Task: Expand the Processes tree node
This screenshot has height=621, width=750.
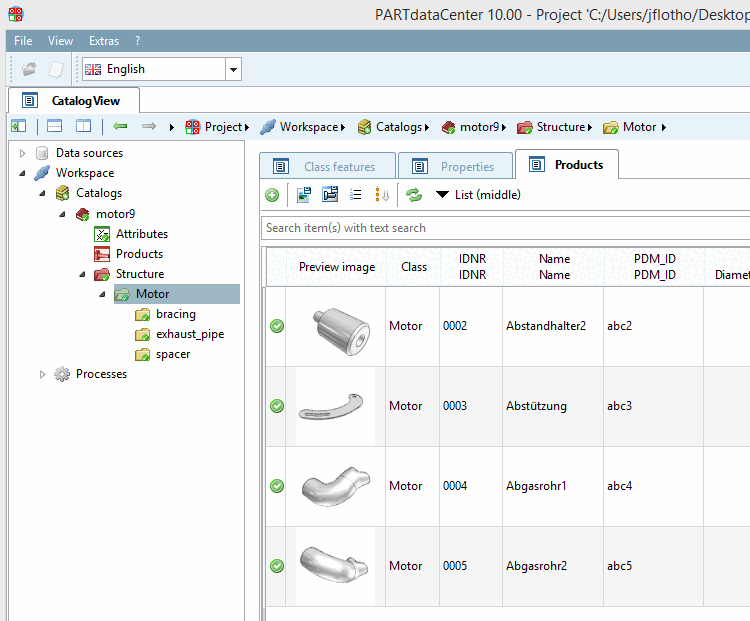Action: (42, 374)
